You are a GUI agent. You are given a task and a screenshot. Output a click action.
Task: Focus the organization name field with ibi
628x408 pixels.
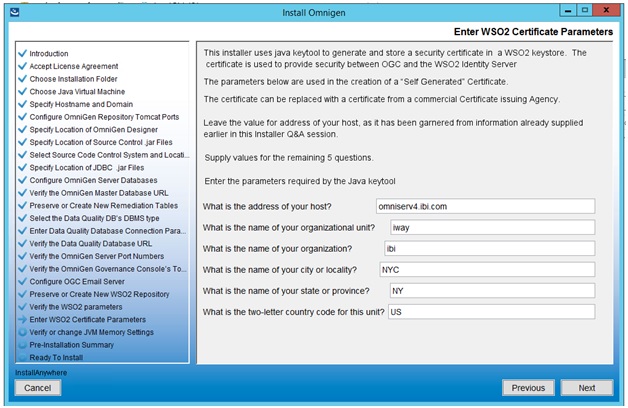[489, 249]
